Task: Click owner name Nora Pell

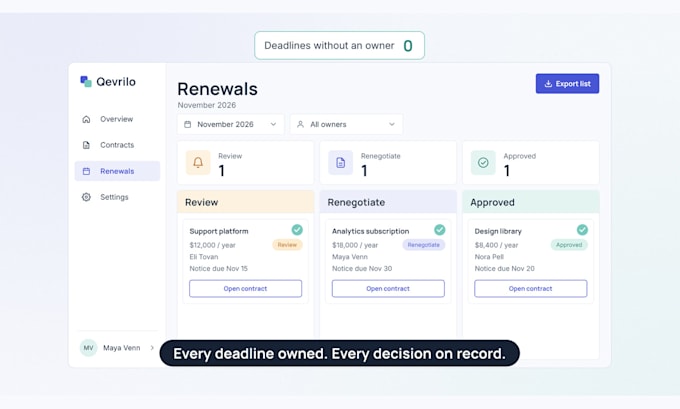Action: pyautogui.click(x=489, y=257)
